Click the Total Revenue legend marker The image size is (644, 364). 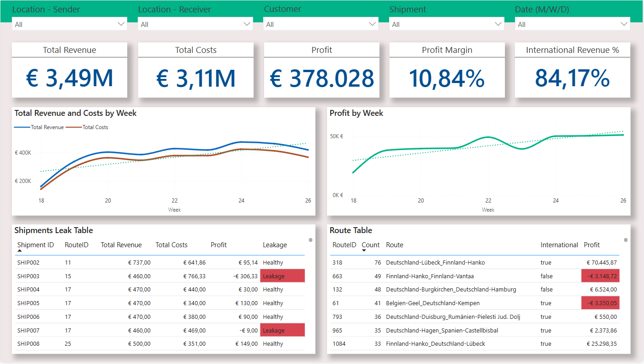tap(22, 127)
